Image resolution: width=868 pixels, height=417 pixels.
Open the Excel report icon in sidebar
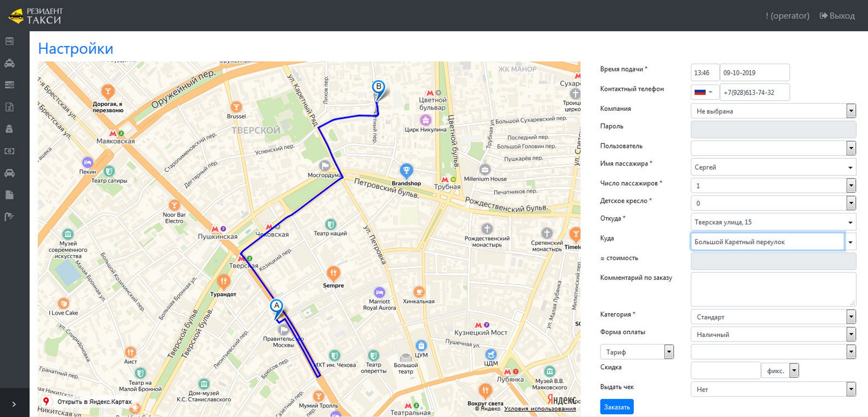click(x=9, y=107)
